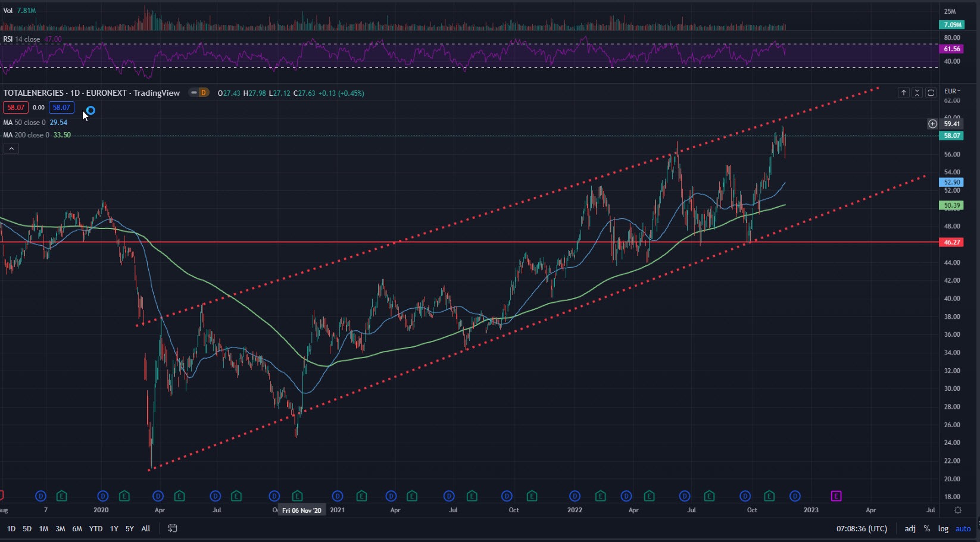Click the dividend D marker above Jul 2021
The width and height of the screenshot is (980, 542).
click(450, 496)
